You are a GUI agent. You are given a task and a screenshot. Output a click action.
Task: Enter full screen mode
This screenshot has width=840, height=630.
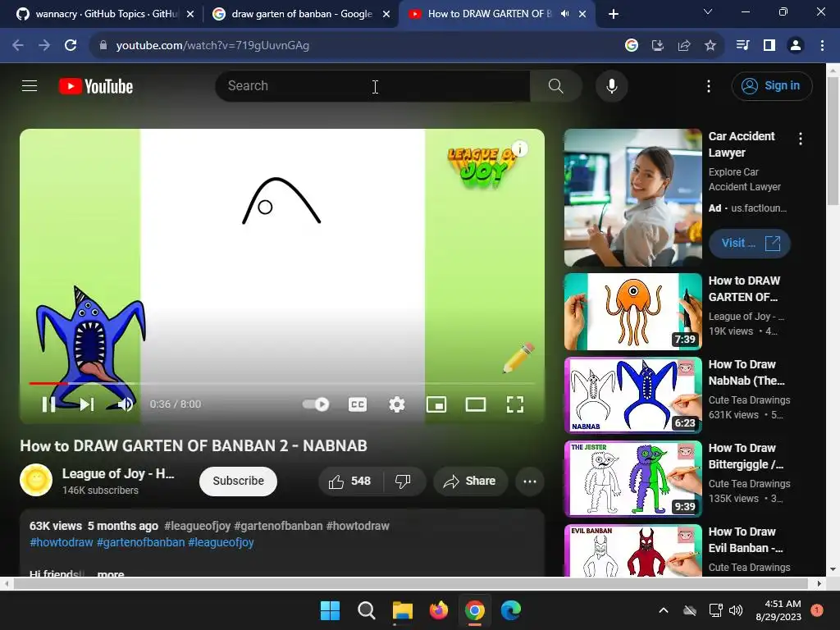pyautogui.click(x=515, y=404)
